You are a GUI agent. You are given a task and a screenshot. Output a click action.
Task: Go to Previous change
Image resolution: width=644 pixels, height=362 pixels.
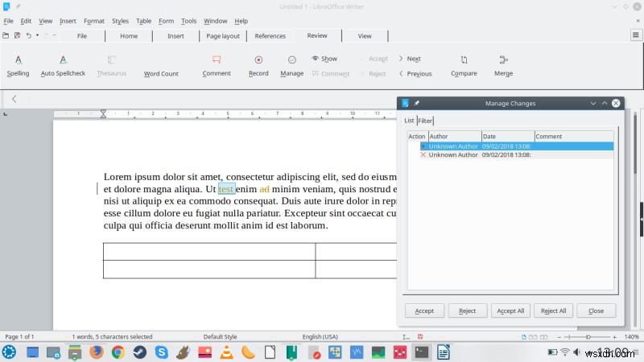[x=415, y=73]
